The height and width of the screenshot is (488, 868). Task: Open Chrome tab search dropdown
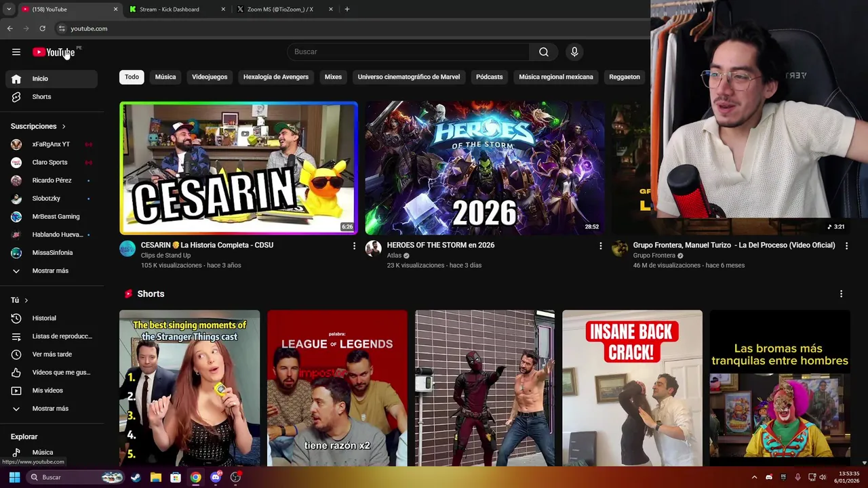coord(9,9)
